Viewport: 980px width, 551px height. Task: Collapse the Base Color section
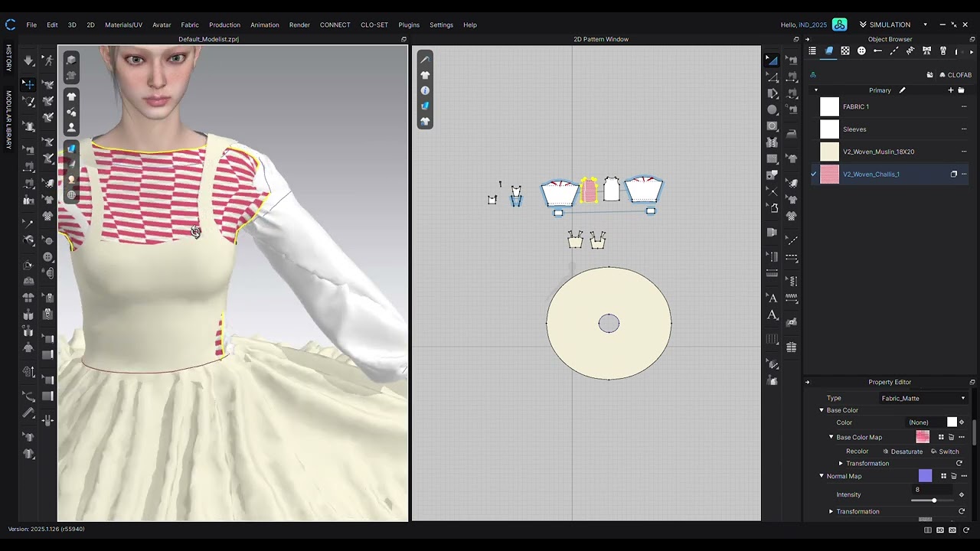(822, 410)
